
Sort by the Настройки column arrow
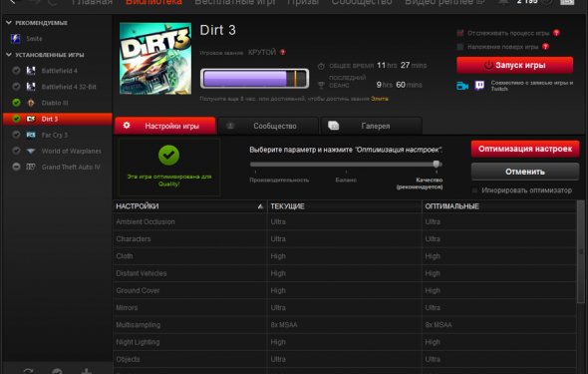click(x=260, y=206)
